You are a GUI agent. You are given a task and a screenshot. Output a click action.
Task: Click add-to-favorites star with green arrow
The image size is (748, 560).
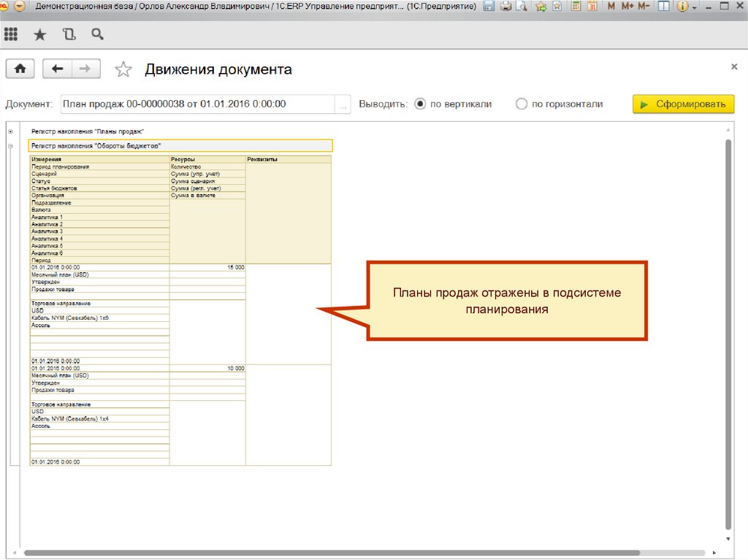541,6
